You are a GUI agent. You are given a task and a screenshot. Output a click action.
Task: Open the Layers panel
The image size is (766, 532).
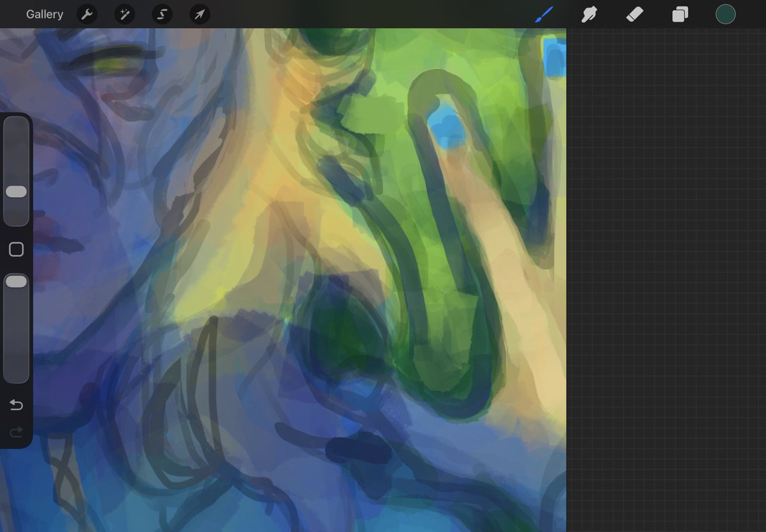tap(680, 14)
